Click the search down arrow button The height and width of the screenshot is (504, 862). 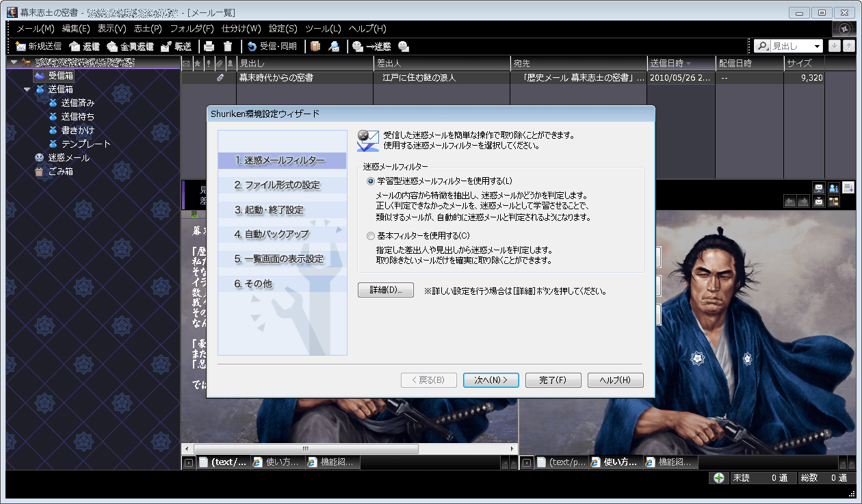[x=833, y=46]
